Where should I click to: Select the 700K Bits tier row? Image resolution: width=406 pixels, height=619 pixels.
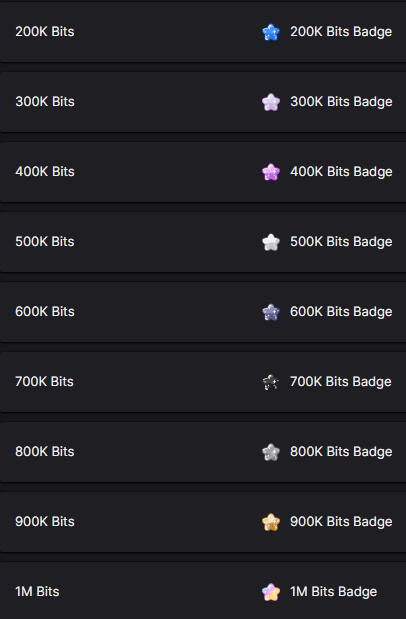[203, 382]
